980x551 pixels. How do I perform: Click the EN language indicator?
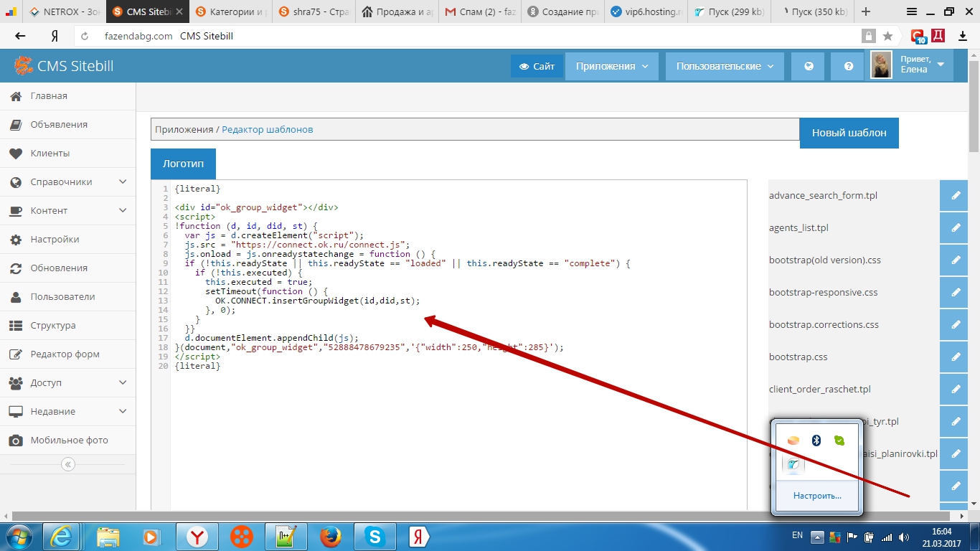point(797,535)
